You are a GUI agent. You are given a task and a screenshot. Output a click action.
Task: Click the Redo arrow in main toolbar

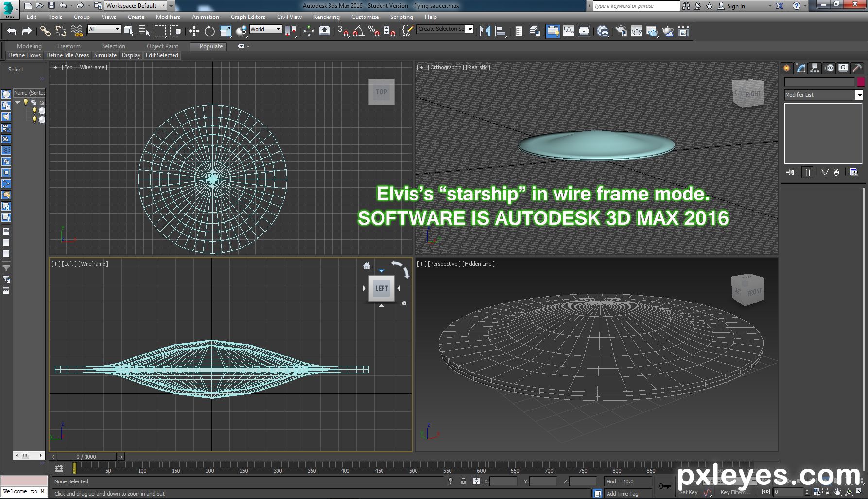click(x=27, y=31)
